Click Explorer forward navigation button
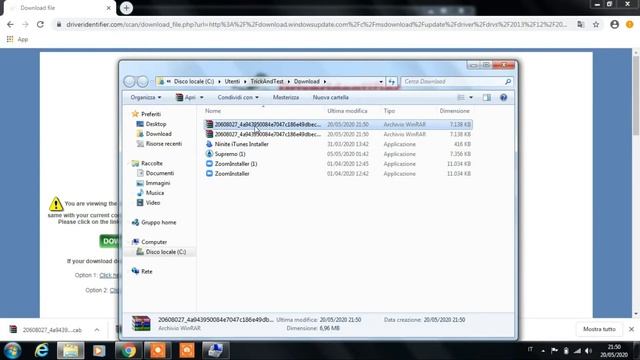Viewport: 640px width, 360px height. pos(142,82)
